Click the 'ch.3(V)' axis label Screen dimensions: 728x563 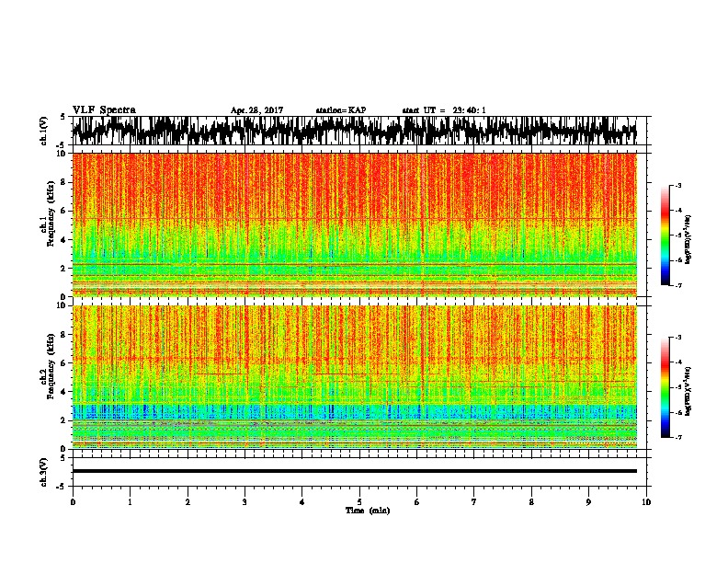click(44, 472)
